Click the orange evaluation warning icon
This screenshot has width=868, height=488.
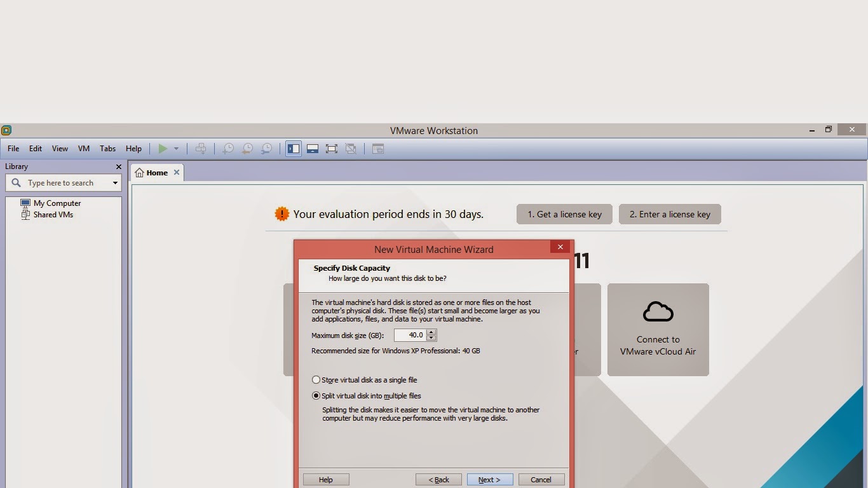tap(281, 214)
